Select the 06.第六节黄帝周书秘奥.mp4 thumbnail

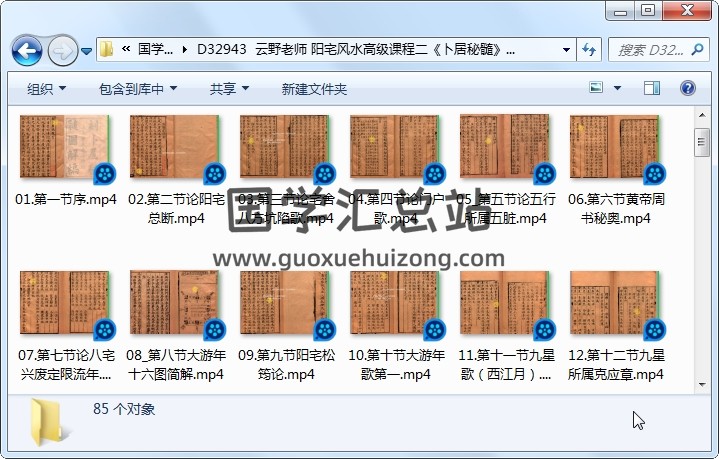pos(615,147)
